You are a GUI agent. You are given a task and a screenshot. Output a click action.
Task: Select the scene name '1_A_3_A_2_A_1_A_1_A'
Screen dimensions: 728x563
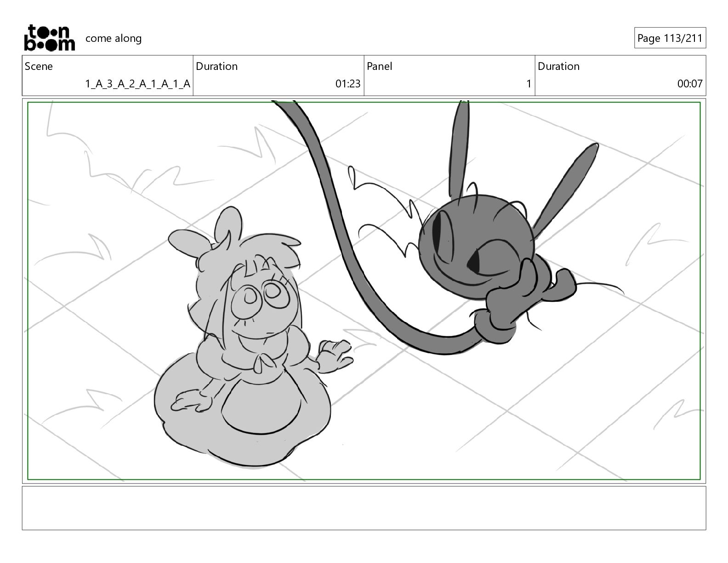[x=138, y=84]
